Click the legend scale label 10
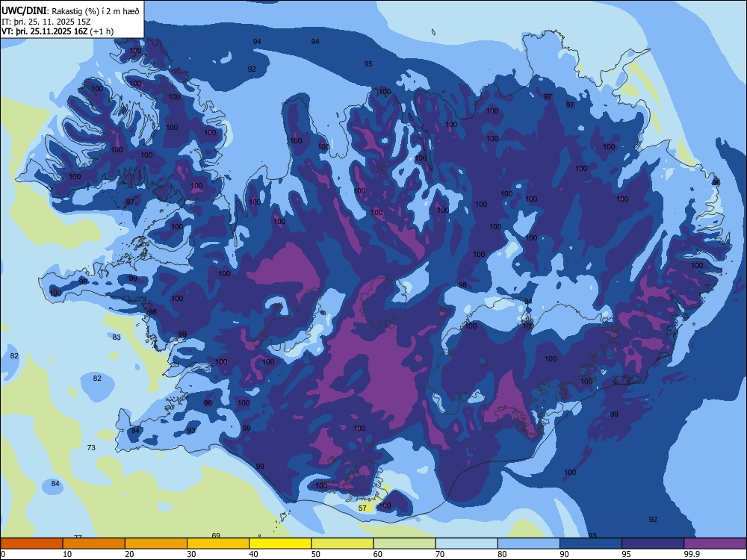The image size is (747, 560). pyautogui.click(x=67, y=554)
